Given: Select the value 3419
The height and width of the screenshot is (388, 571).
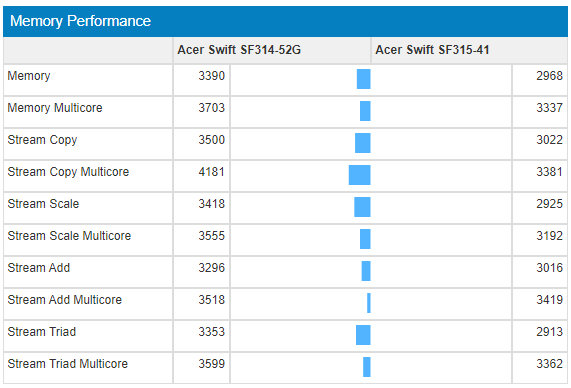Looking at the screenshot, I should (550, 300).
